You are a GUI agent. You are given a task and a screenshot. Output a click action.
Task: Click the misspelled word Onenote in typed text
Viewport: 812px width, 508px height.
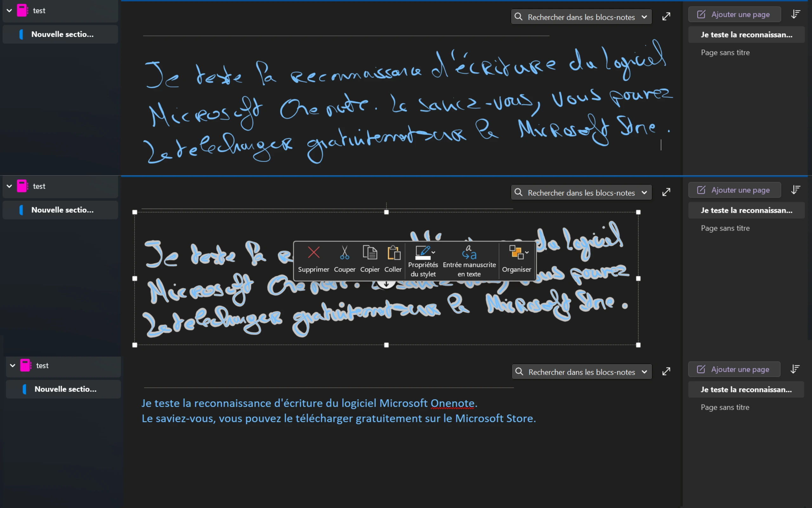point(452,403)
